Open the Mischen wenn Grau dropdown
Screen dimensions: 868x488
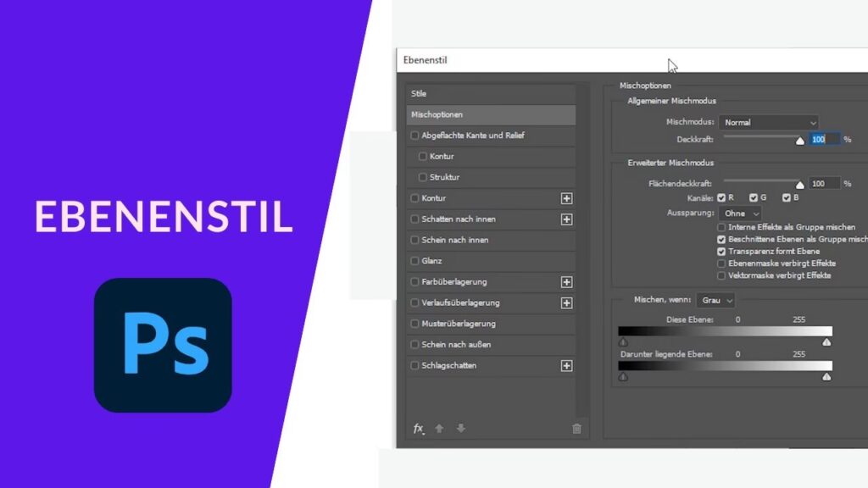point(715,300)
